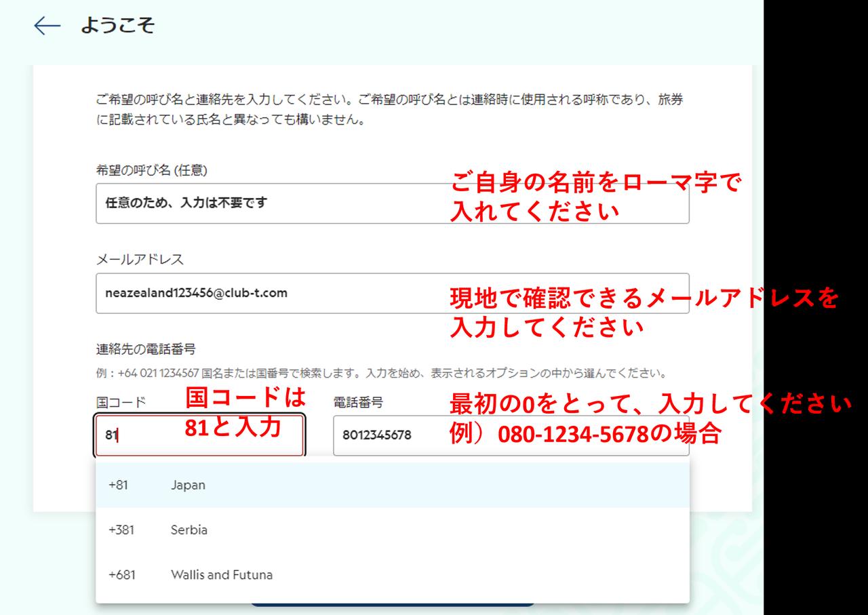Select the heading text ようこそ

pyautogui.click(x=117, y=26)
